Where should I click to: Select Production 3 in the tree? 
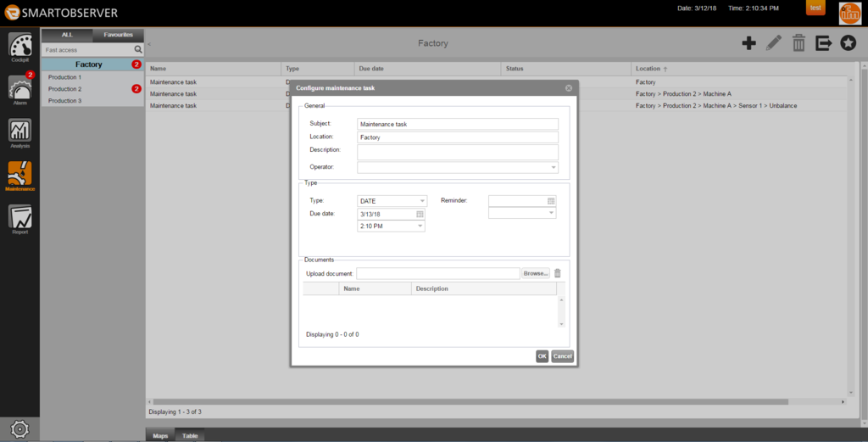(x=64, y=101)
